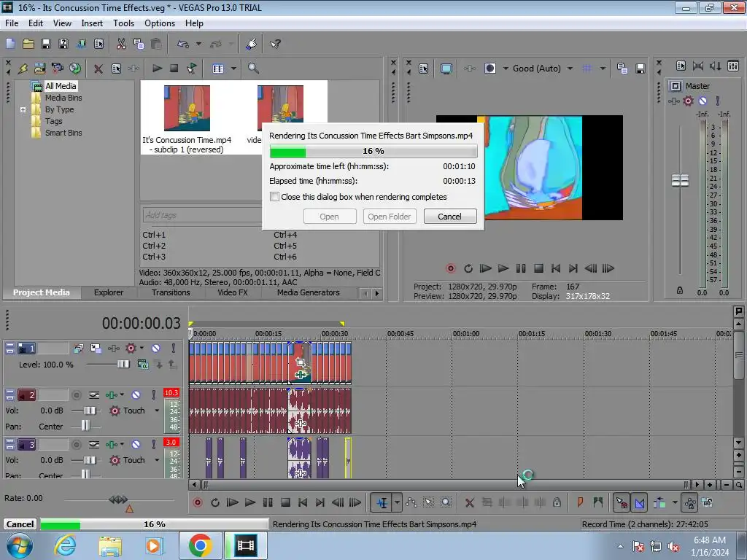747x560 pixels.
Task: Toggle Close this dialog box when rendering completes
Action: [x=274, y=197]
